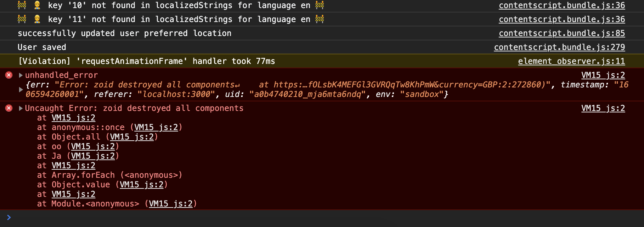Select the 'User saved' log message
This screenshot has width=644, height=227.
click(42, 47)
